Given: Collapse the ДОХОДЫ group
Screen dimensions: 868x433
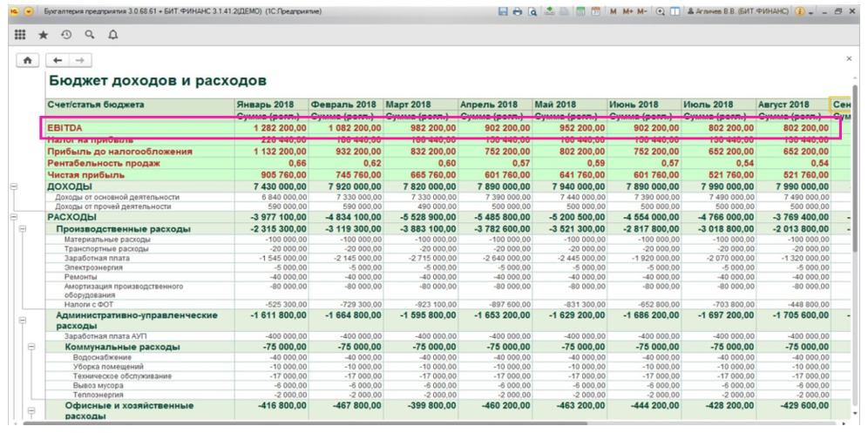Looking at the screenshot, I should click(12, 186).
